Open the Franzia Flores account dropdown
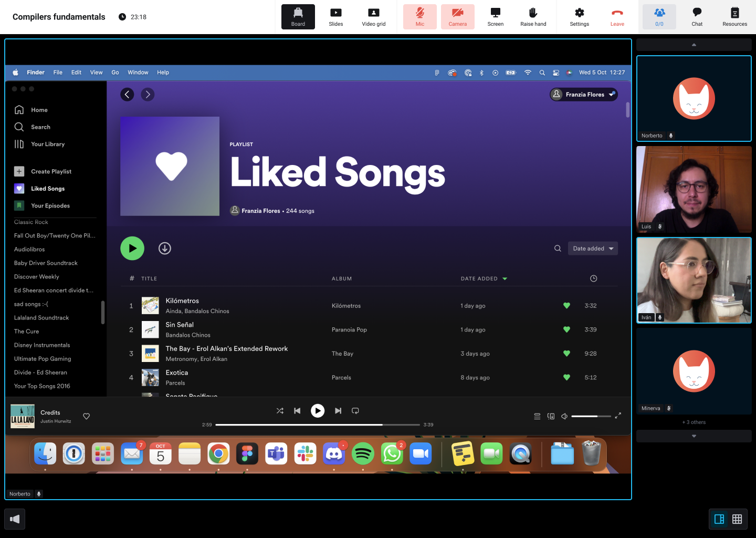 coord(584,95)
